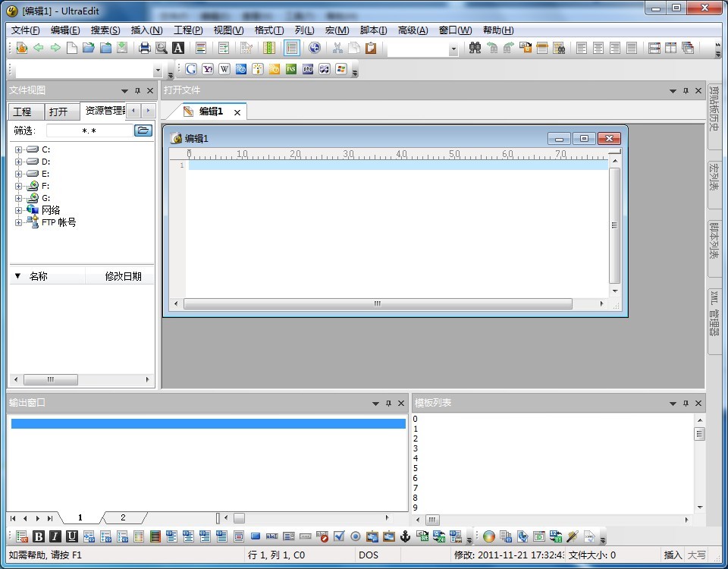Expand the FTP 帐号 tree node
This screenshot has width=728, height=569.
coord(19,222)
